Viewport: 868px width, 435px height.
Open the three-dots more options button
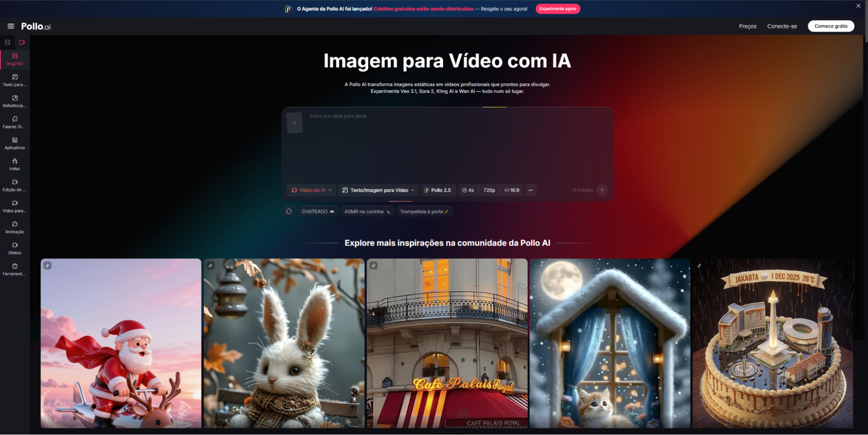point(531,190)
